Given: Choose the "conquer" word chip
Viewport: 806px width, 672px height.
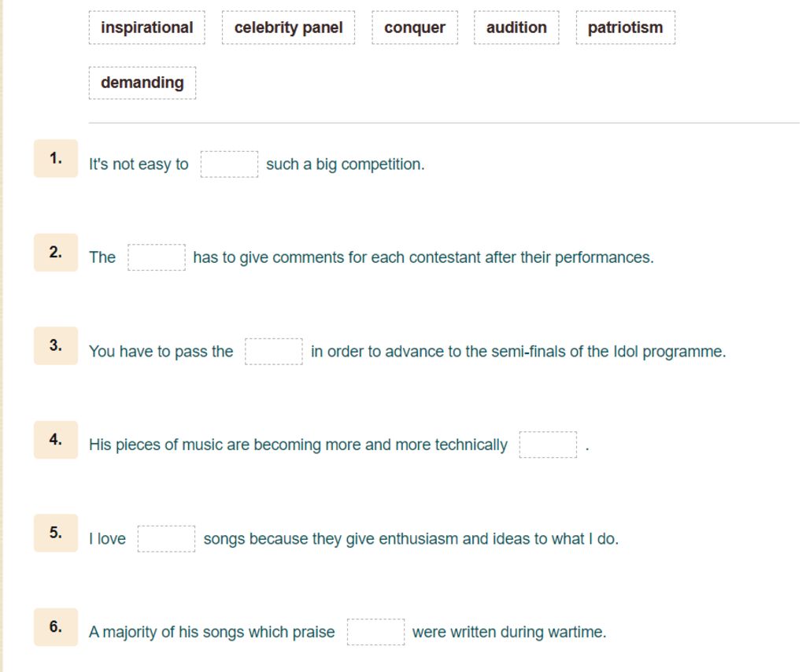Looking at the screenshot, I should pyautogui.click(x=415, y=28).
